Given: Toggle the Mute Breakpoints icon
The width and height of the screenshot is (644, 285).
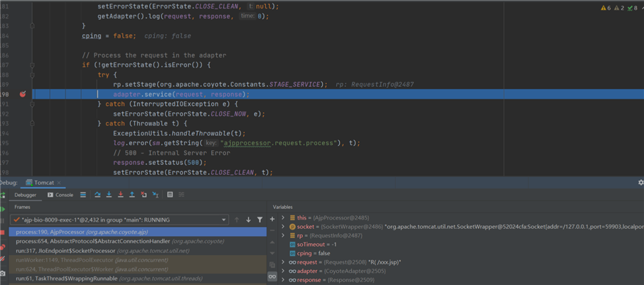Looking at the screenshot, I should [2, 259].
